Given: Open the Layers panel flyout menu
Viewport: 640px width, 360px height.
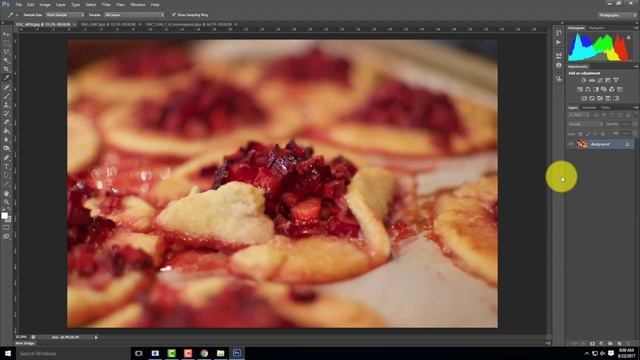Looking at the screenshot, I should tap(636, 107).
